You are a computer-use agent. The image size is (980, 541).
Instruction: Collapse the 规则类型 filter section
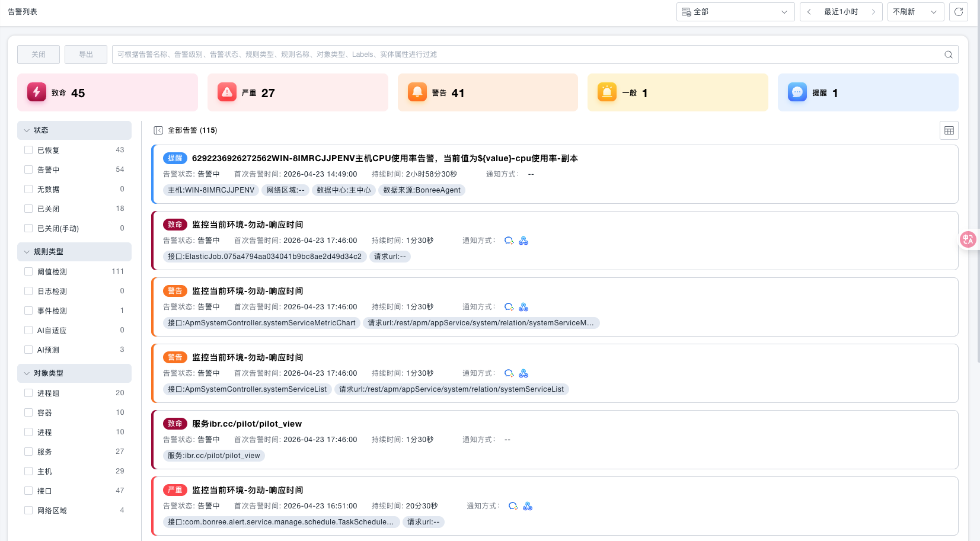tap(74, 252)
